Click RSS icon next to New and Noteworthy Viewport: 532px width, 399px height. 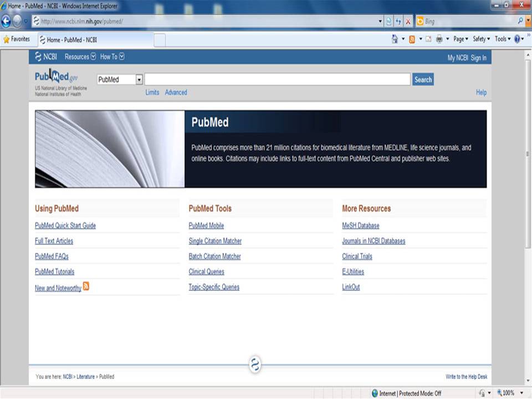86,287
